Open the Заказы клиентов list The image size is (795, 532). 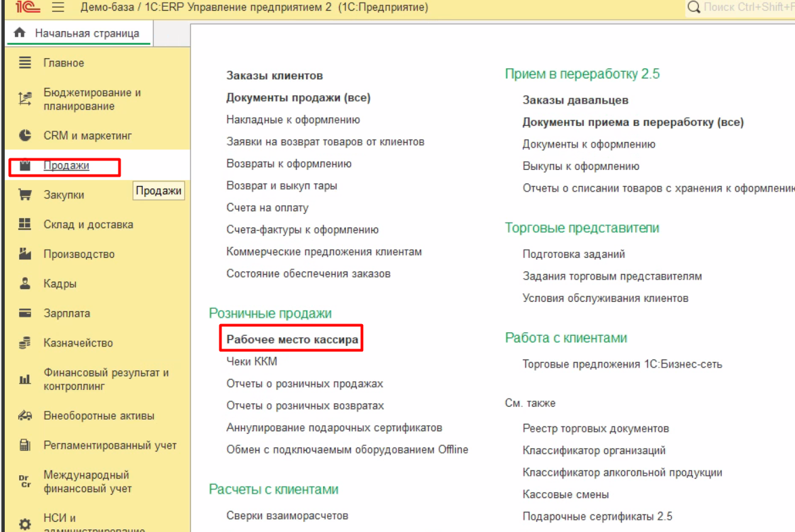[274, 76]
